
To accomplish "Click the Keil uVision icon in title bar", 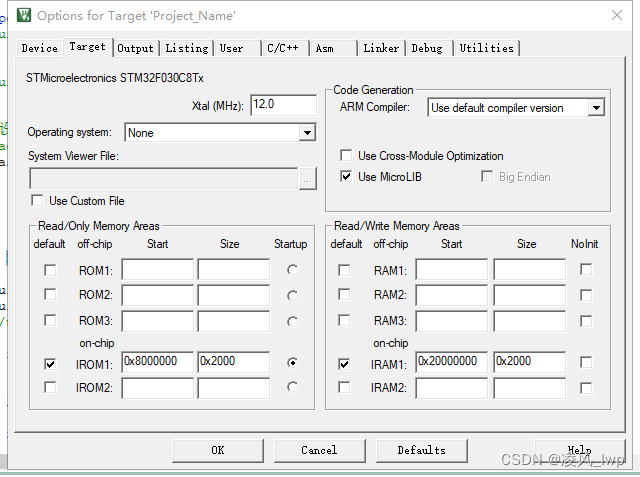I will point(24,16).
